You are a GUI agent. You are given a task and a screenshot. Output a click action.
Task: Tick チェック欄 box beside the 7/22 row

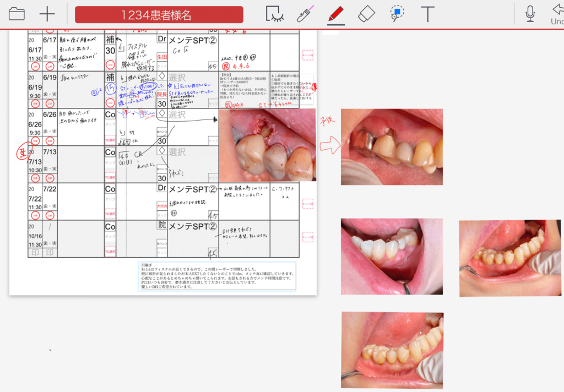point(308,204)
